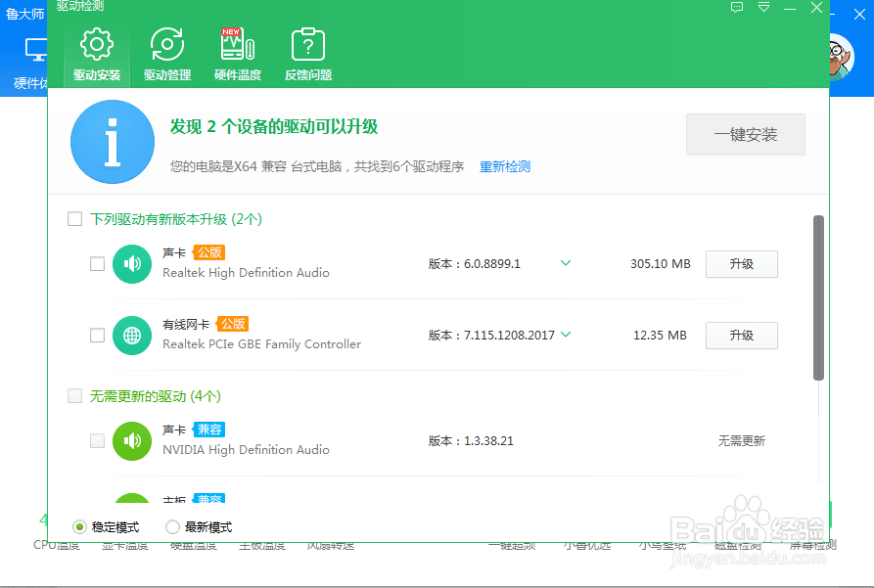Screen dimensions: 874x588
Task: Open the title bar dropdown menu icon
Action: pos(763,7)
